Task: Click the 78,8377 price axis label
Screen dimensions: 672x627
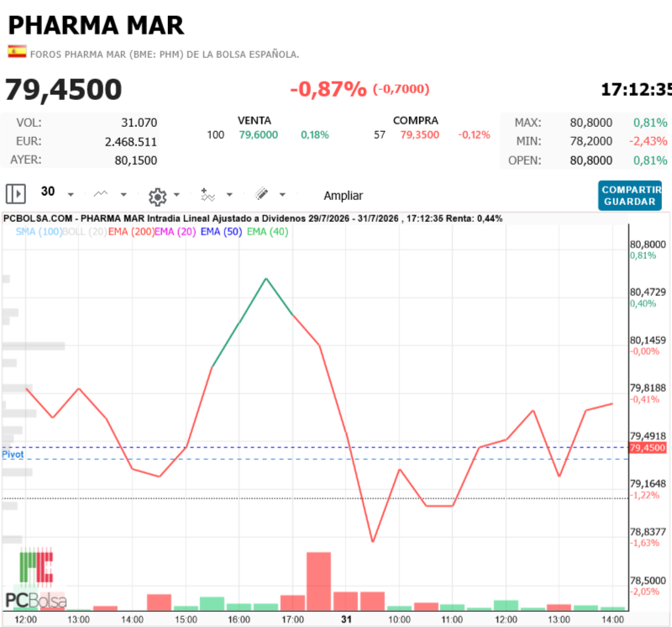Action: 648,532
